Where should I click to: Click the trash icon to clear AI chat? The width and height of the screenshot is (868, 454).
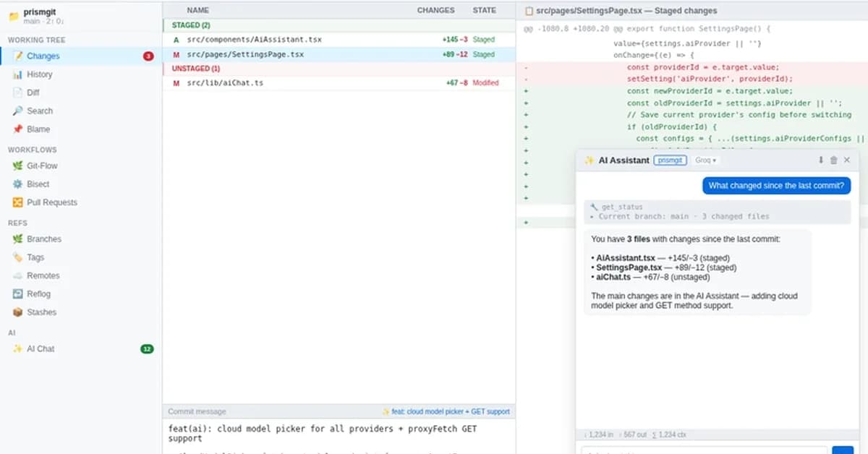click(833, 160)
